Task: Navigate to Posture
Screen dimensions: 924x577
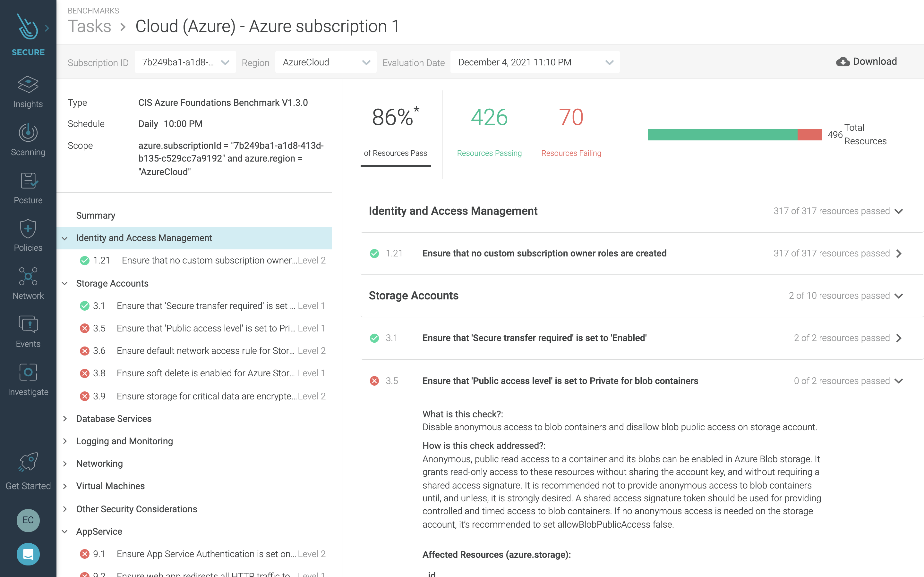Action: pos(28,187)
